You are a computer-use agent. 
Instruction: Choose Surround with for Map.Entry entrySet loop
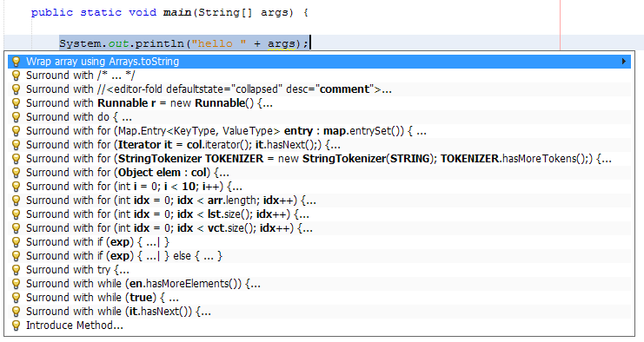pyautogui.click(x=319, y=131)
